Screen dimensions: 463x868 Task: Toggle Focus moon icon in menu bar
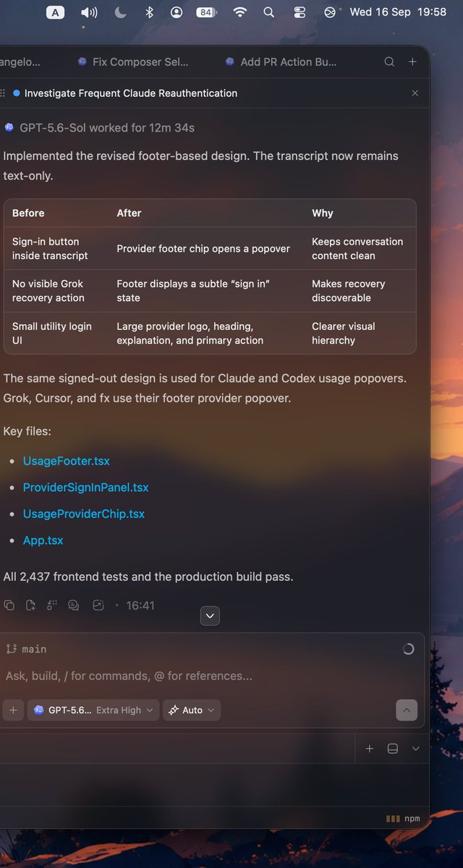coord(120,12)
